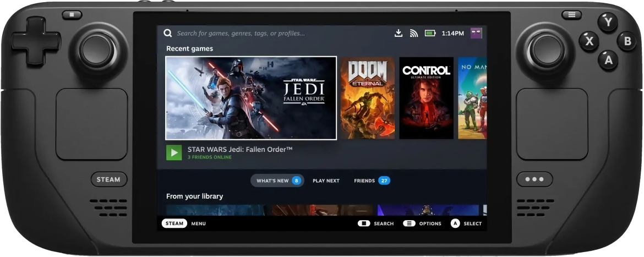Click the hardware view button above left stick
This screenshot has width=644, height=257.
click(x=72, y=15)
